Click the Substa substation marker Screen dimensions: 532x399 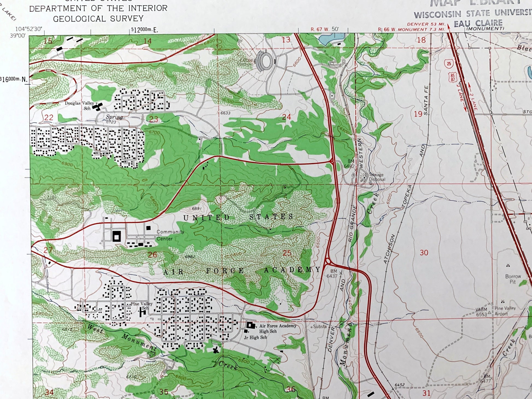tap(312, 327)
